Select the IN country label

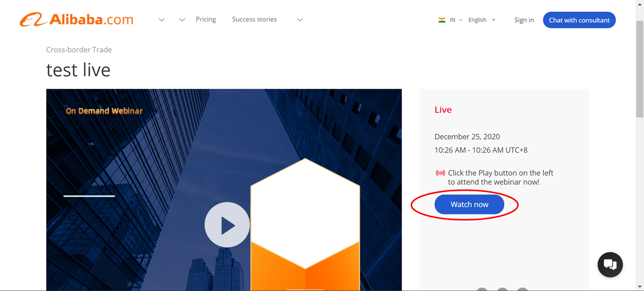(452, 20)
